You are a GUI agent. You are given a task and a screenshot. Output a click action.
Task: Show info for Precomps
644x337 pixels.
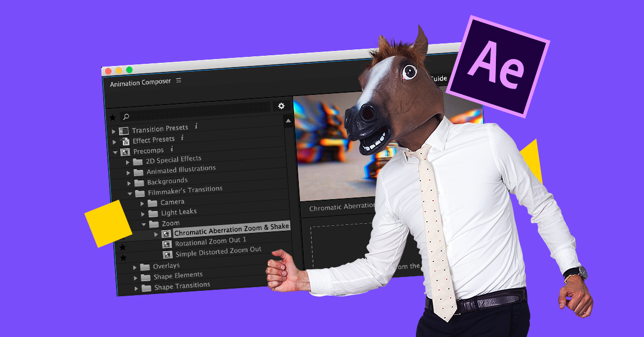pos(172,149)
